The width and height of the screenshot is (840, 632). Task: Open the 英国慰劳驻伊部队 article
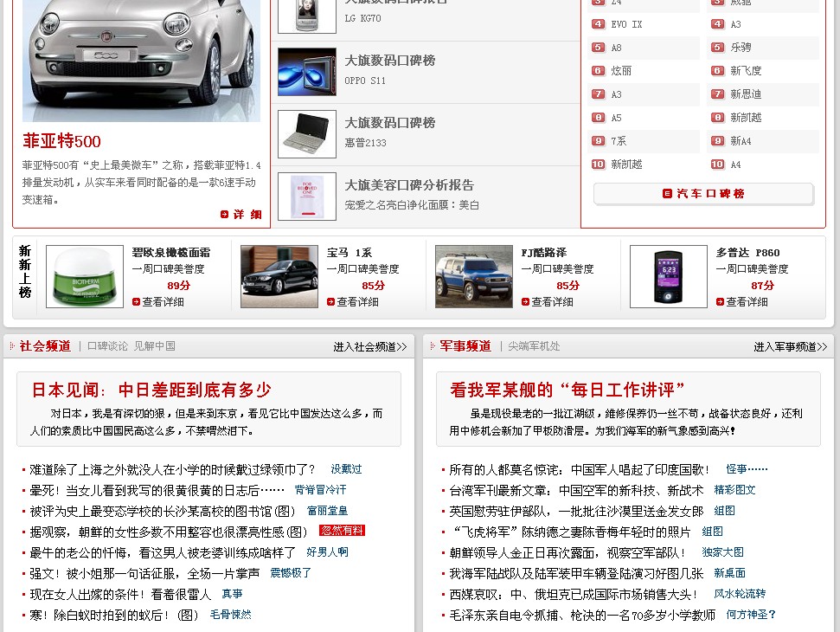576,512
